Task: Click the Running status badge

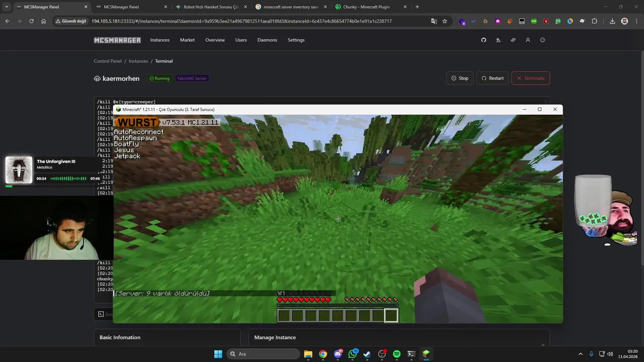Action: pyautogui.click(x=159, y=78)
